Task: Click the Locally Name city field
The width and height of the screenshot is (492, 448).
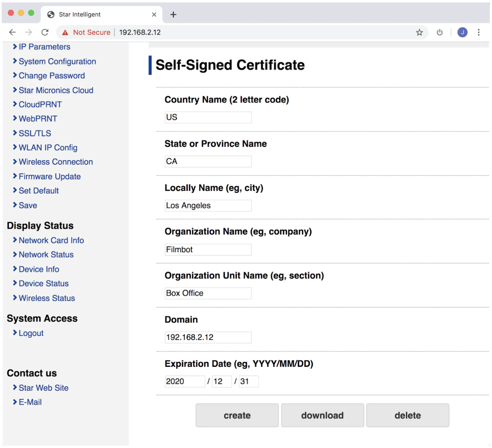Action: coord(208,206)
